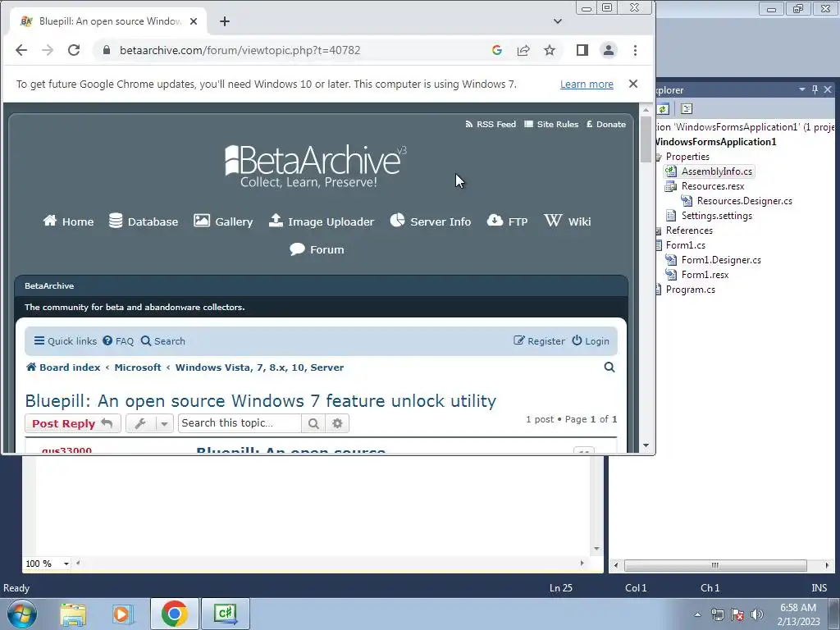Open the Database nav item
Viewport: 840px width, 630px height.
(144, 221)
